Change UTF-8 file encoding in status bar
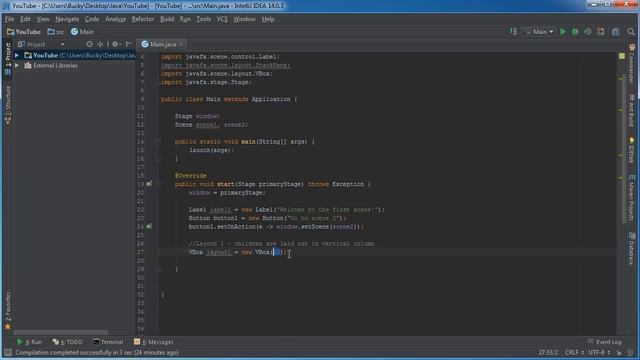640x360 pixels. (599, 352)
